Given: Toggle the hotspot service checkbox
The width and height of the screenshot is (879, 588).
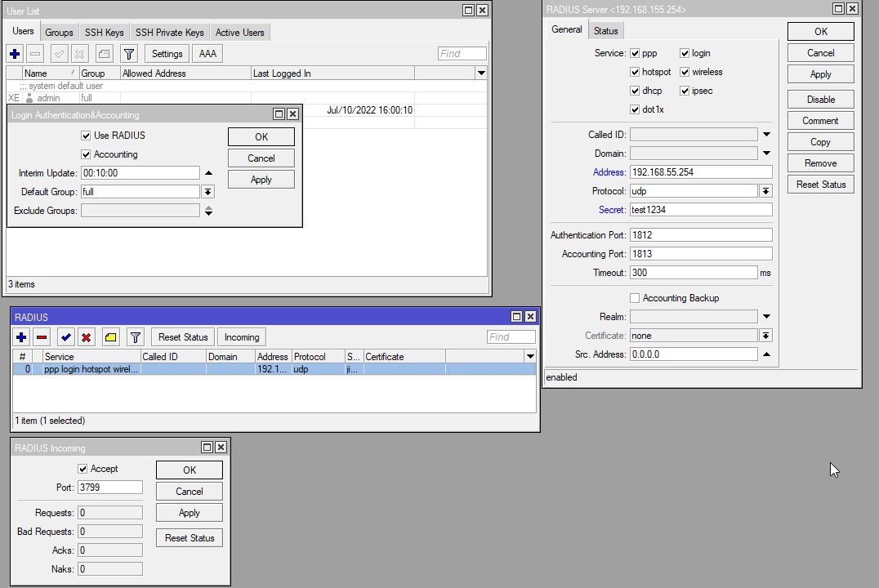Looking at the screenshot, I should click(635, 72).
